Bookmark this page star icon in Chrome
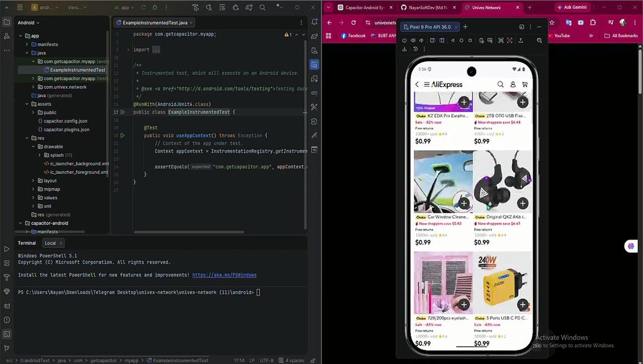643x364 pixels. (552, 23)
